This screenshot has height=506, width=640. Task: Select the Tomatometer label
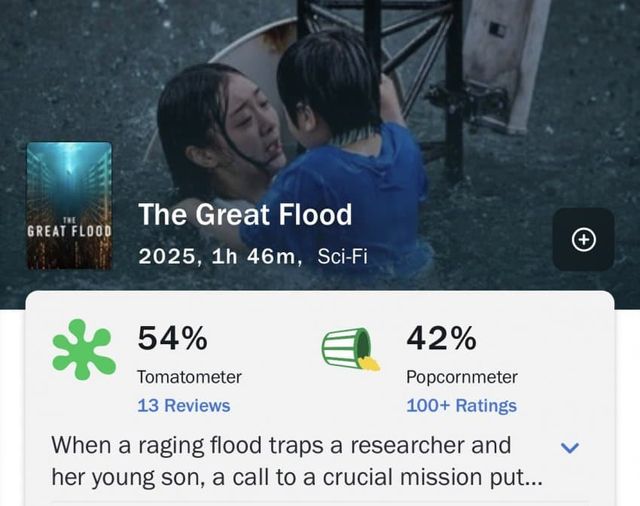click(189, 377)
